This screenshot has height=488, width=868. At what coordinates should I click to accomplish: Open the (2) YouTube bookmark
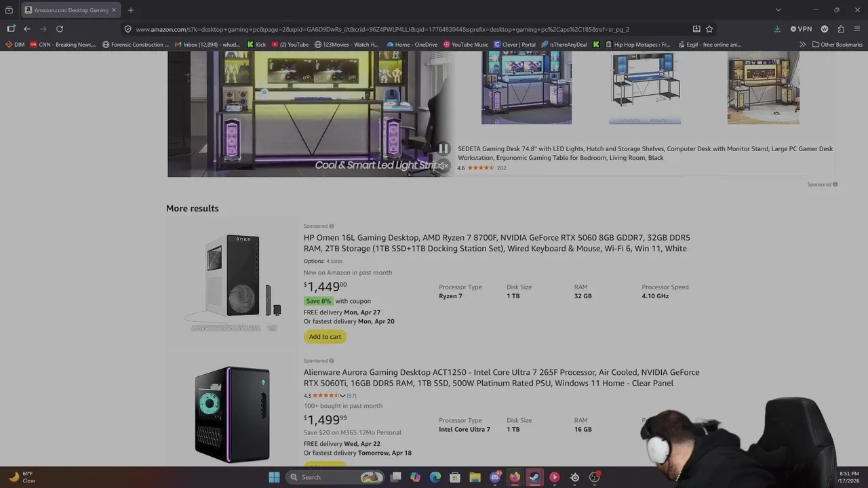pos(290,45)
